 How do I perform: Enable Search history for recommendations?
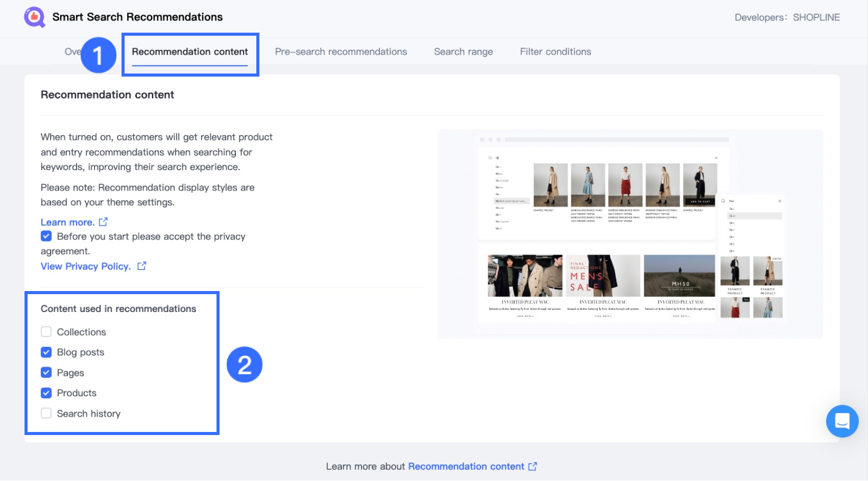tap(46, 413)
